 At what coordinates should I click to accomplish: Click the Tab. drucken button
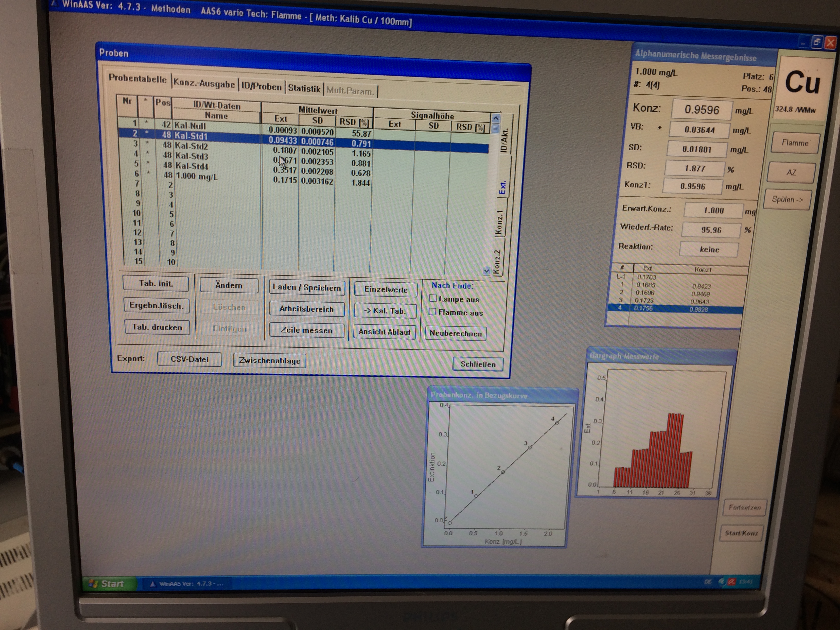point(157,327)
